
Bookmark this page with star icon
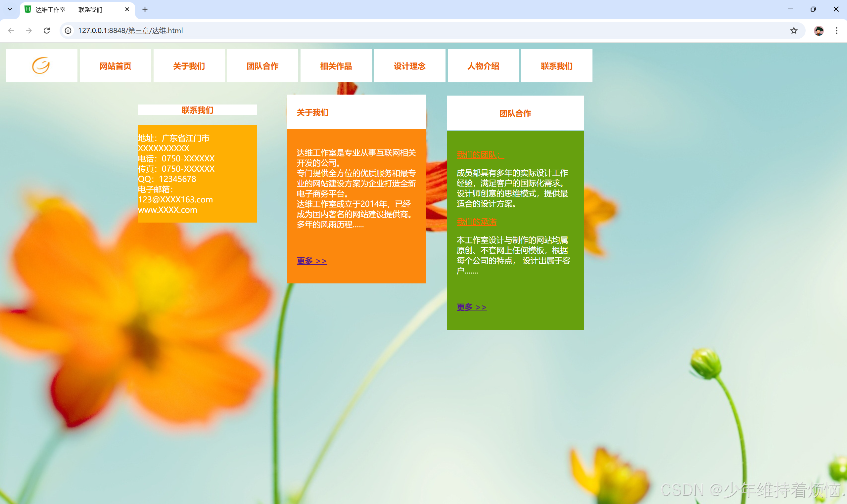(793, 30)
